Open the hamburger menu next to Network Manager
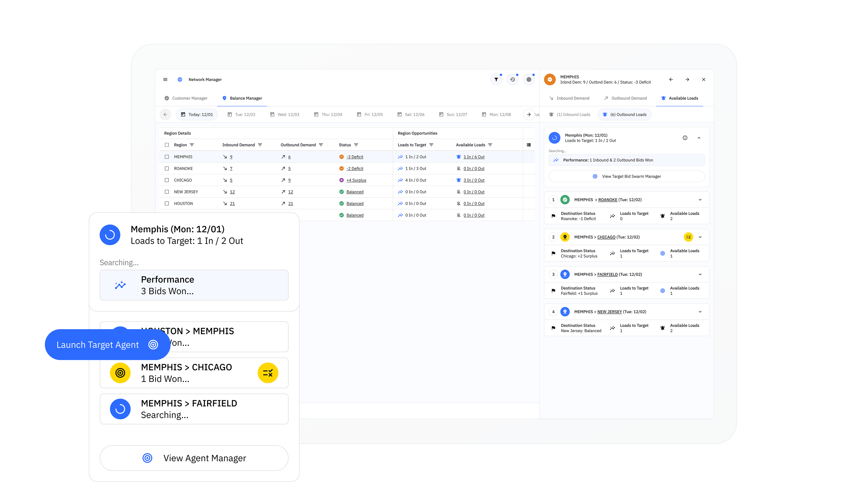Viewport: 868px width, 488px height. pyautogui.click(x=165, y=79)
